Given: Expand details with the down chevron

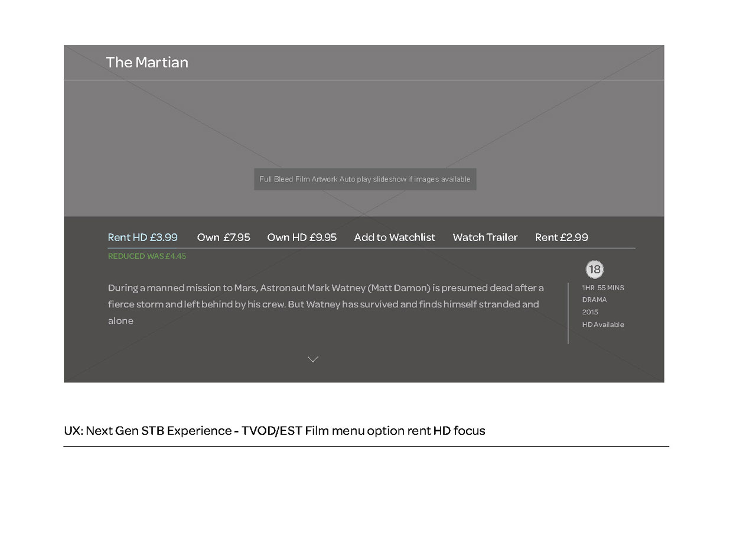Looking at the screenshot, I should click(313, 359).
